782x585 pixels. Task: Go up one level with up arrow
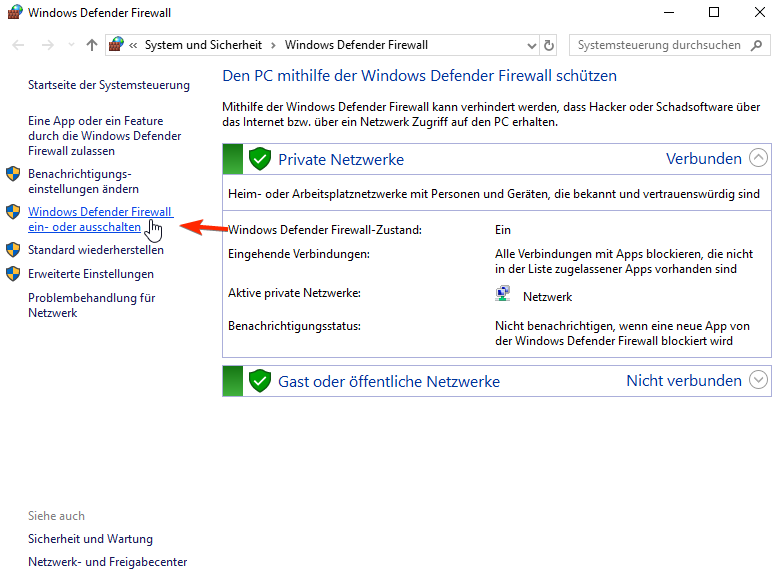[92, 45]
